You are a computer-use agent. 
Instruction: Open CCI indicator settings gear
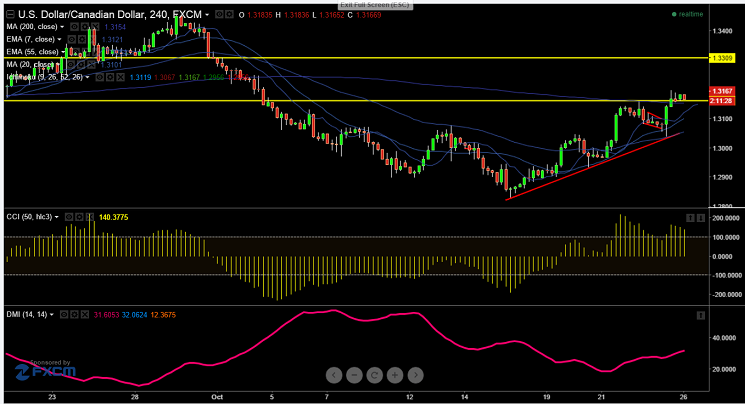click(x=79, y=217)
